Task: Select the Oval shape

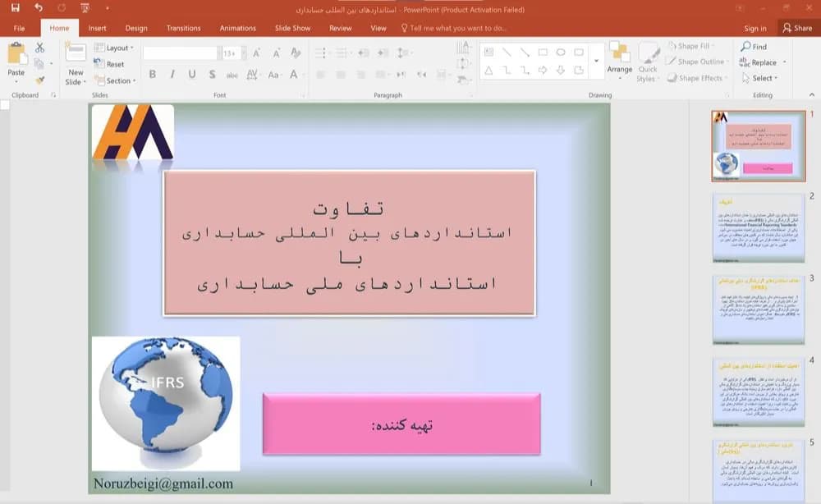Action: click(x=561, y=52)
